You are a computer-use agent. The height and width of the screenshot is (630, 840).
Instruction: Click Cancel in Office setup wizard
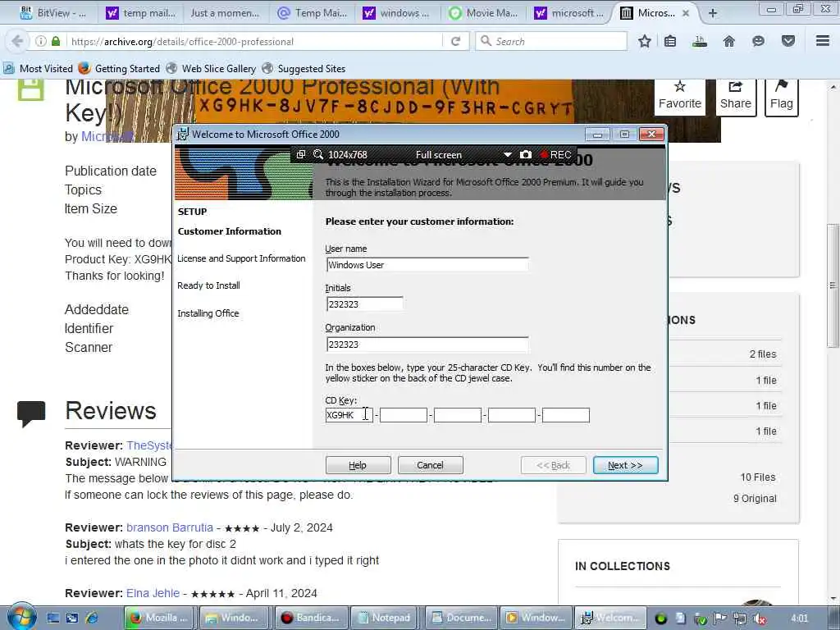(430, 465)
